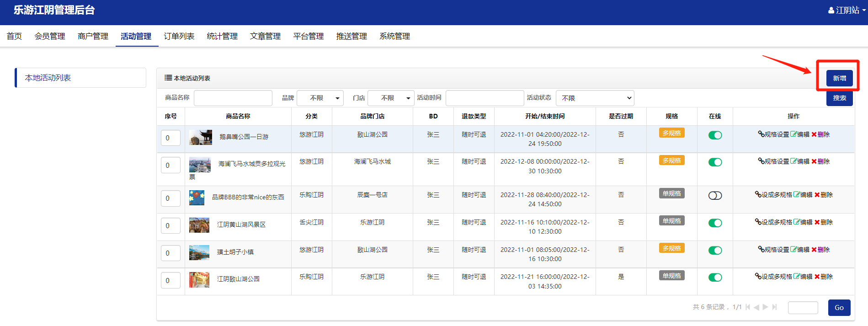Click 设成多规格 icon for 江阴黄山湖风景区
868x326 pixels.
coord(758,222)
